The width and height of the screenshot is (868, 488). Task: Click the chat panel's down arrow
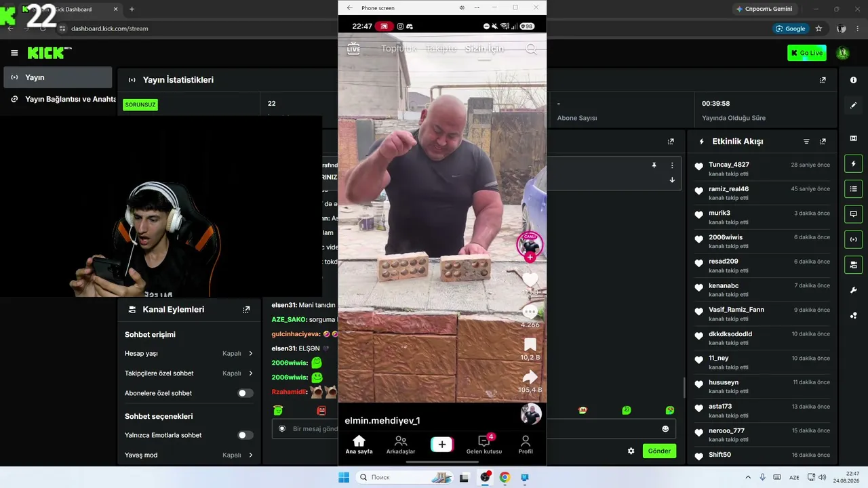[672, 180]
